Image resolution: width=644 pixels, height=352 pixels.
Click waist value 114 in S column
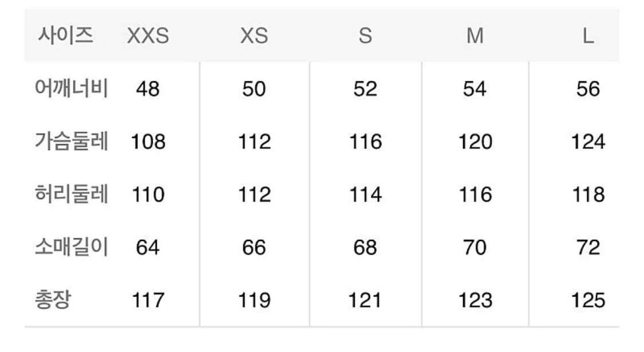(x=365, y=195)
